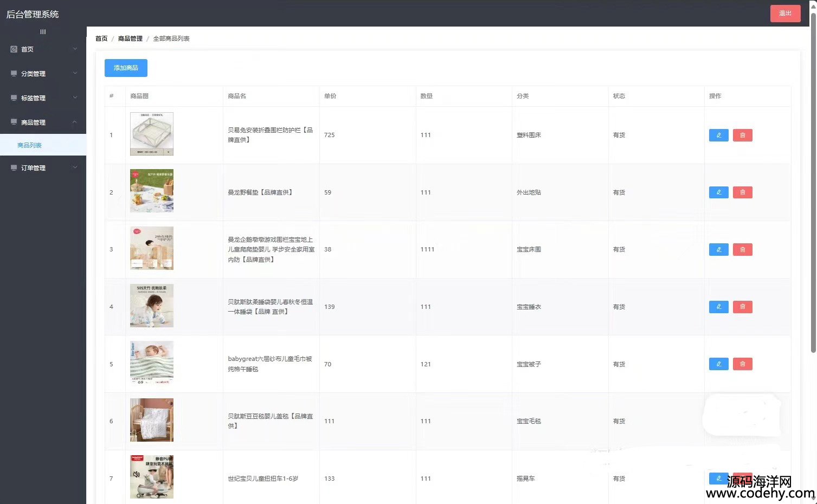This screenshot has height=504, width=817.
Task: Edit the product priced 725
Action: [718, 135]
